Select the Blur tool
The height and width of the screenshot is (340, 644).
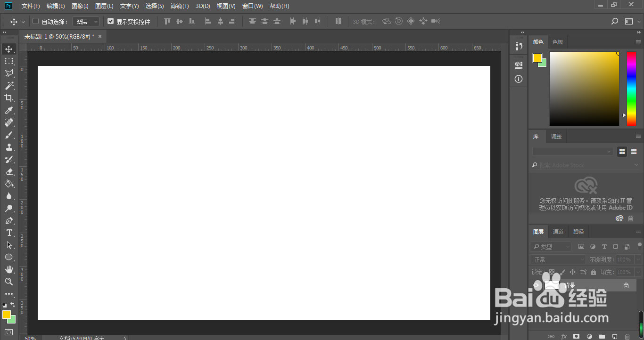pyautogui.click(x=9, y=196)
